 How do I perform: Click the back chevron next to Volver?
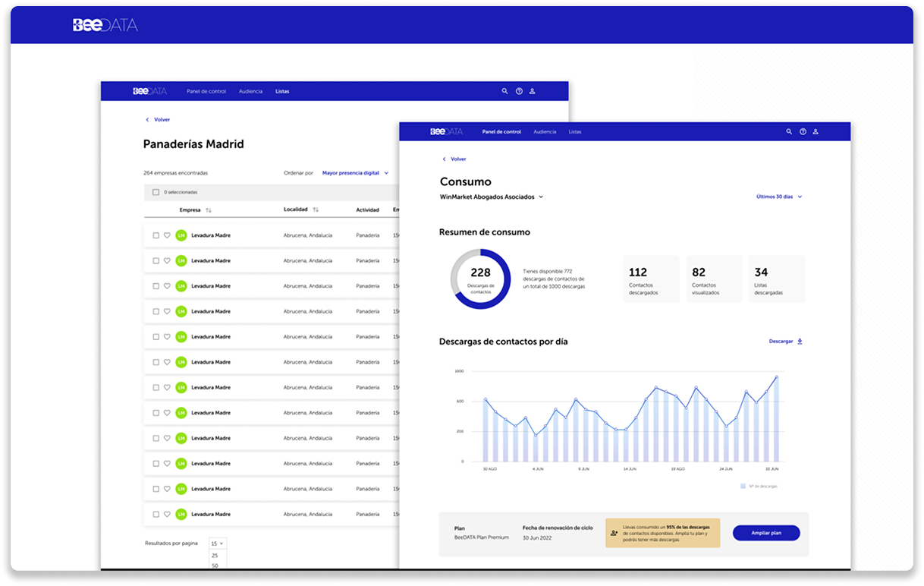click(x=444, y=159)
